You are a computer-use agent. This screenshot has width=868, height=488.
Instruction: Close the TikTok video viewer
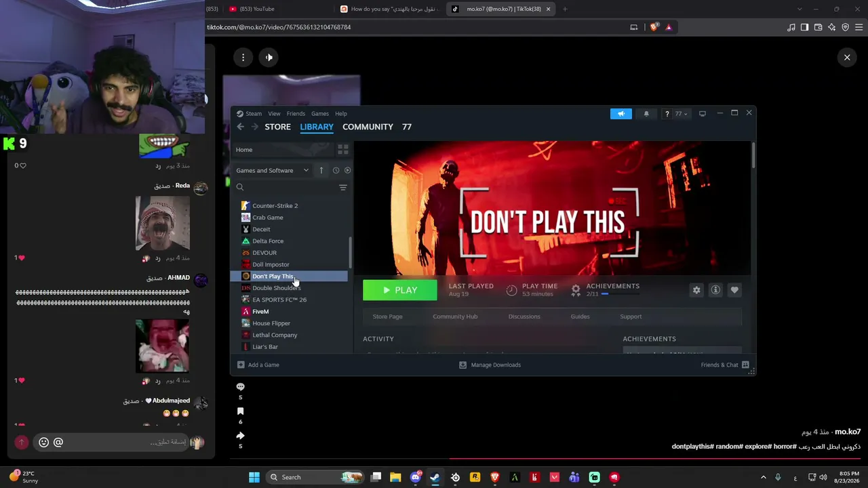click(847, 58)
